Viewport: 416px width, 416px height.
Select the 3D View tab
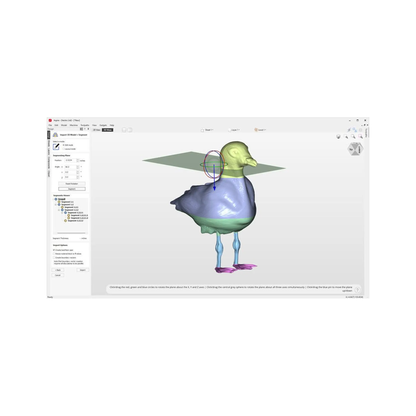coord(107,130)
